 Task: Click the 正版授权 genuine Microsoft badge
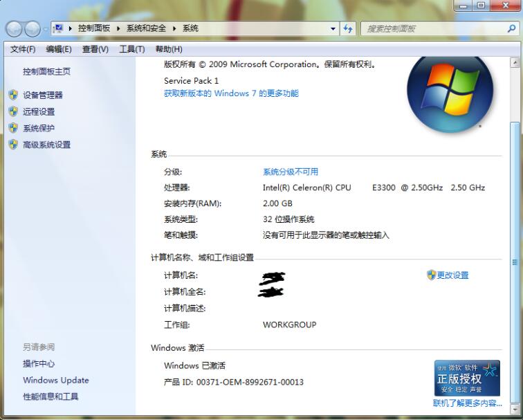click(x=467, y=378)
